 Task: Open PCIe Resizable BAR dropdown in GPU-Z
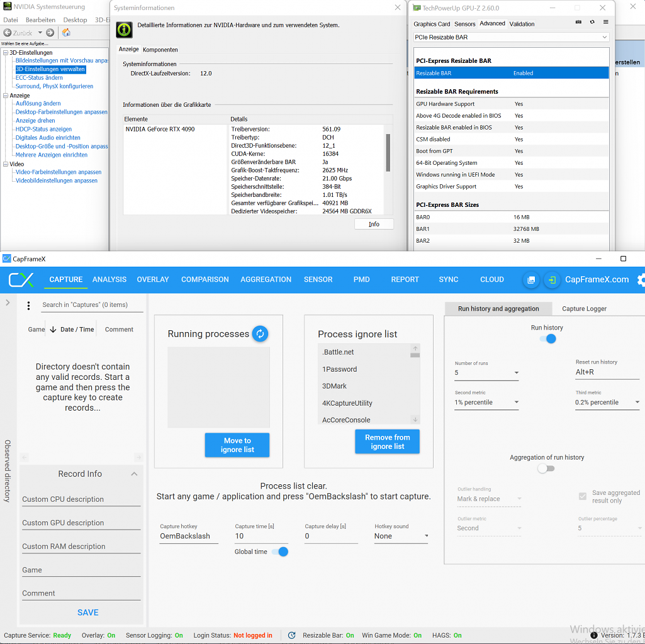point(511,37)
